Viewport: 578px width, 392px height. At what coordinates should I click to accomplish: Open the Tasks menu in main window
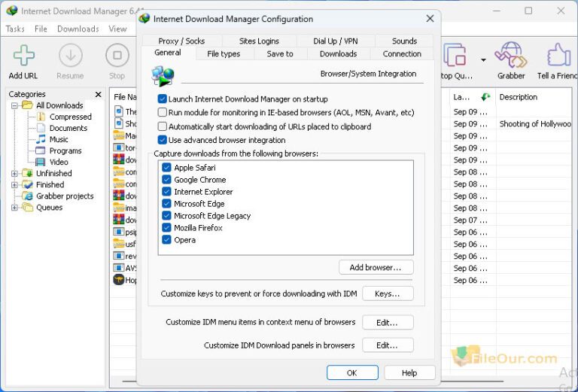click(x=16, y=29)
